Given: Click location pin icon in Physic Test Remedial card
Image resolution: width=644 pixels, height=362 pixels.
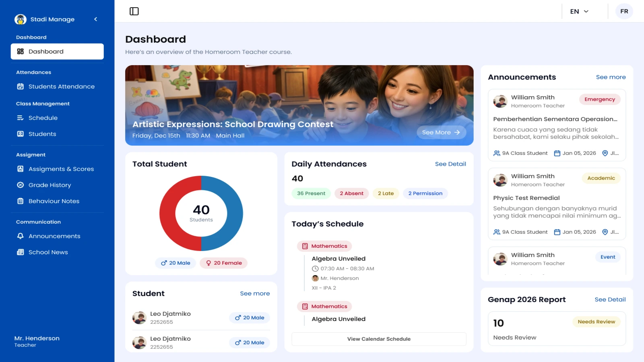Looking at the screenshot, I should pyautogui.click(x=605, y=232).
